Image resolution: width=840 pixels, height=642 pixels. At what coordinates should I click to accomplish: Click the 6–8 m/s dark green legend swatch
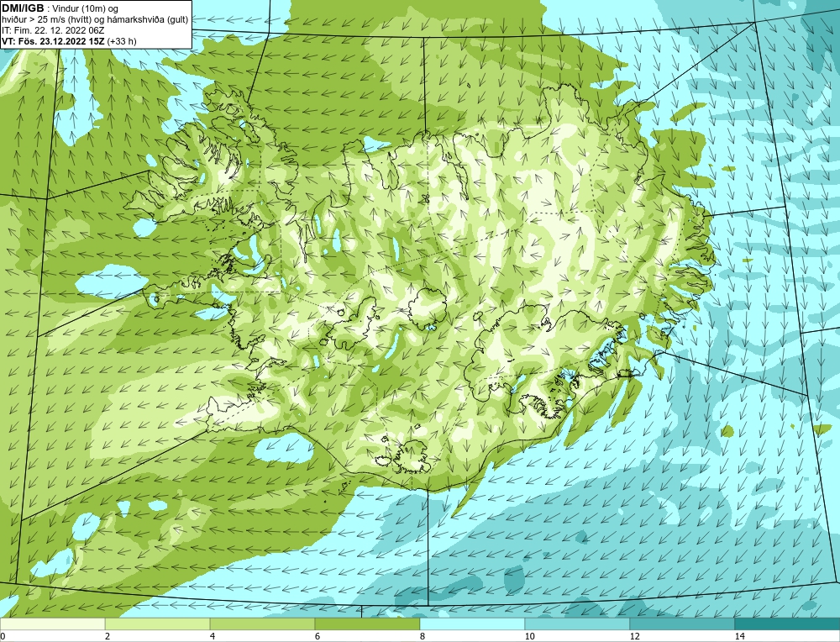pyautogui.click(x=368, y=624)
